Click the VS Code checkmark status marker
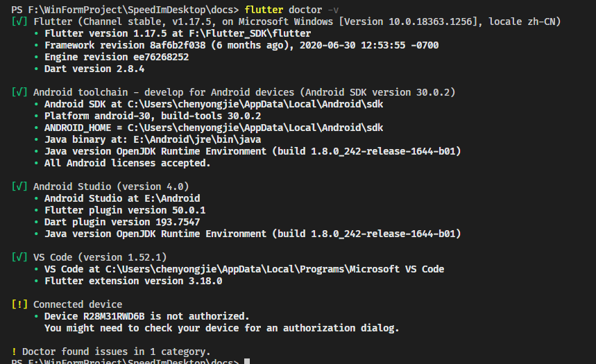The image size is (596, 364). [19, 257]
